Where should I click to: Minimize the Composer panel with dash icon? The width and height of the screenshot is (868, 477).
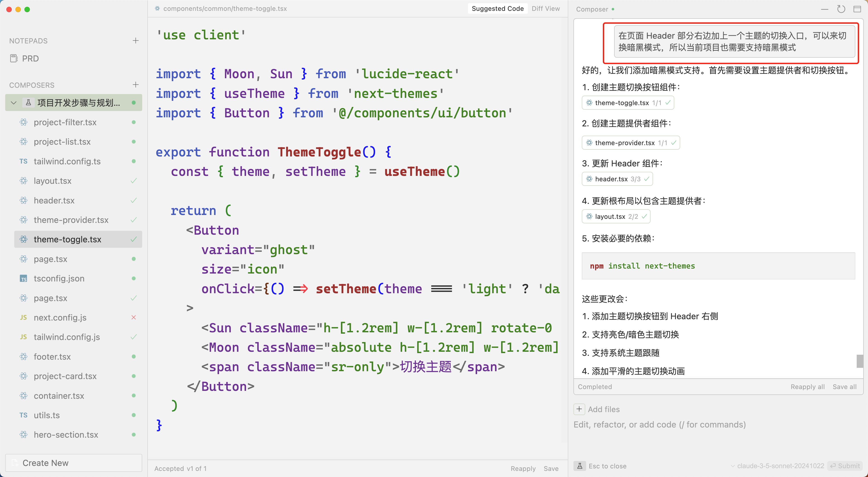pos(825,9)
